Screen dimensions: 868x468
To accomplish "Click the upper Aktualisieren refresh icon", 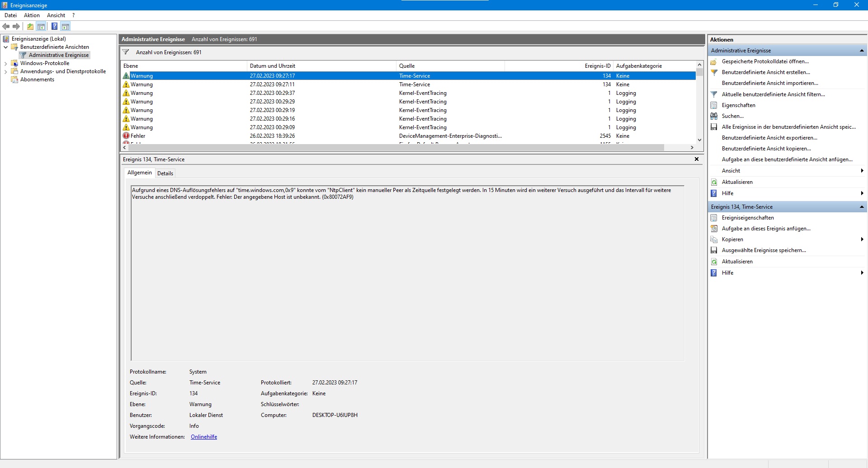I will coord(714,182).
